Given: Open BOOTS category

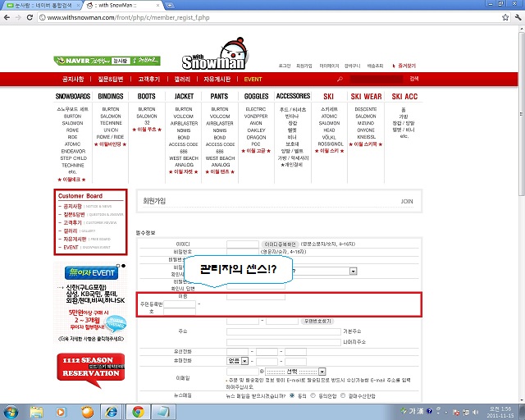Looking at the screenshot, I should click(x=146, y=97).
